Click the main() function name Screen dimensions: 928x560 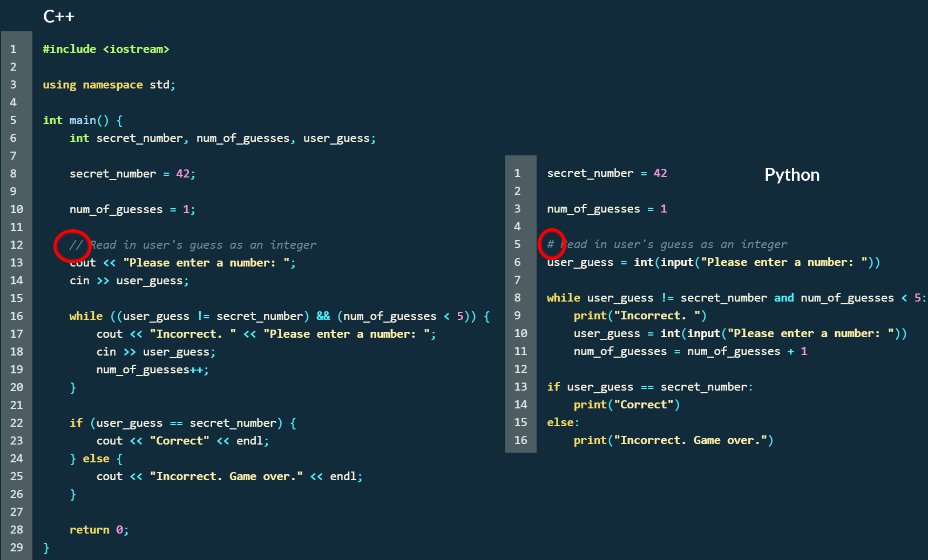89,120
